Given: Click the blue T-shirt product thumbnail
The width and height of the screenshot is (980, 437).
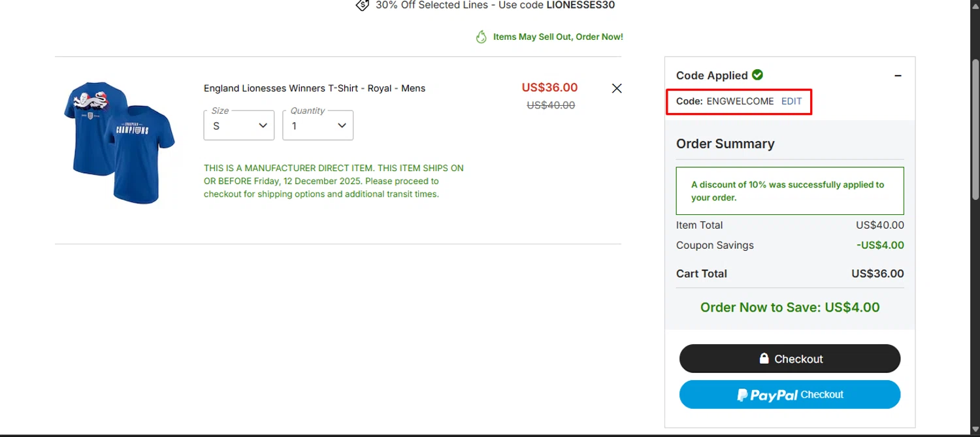Looking at the screenshot, I should (120, 143).
